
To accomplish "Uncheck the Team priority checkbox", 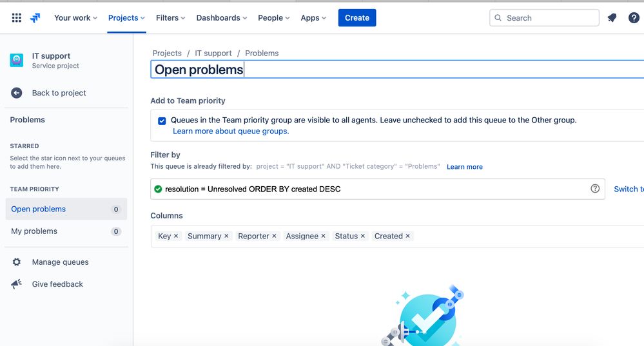I will (x=162, y=120).
